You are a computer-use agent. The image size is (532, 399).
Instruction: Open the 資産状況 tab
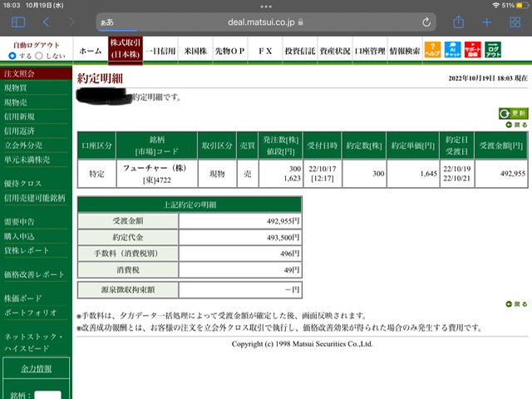[335, 51]
